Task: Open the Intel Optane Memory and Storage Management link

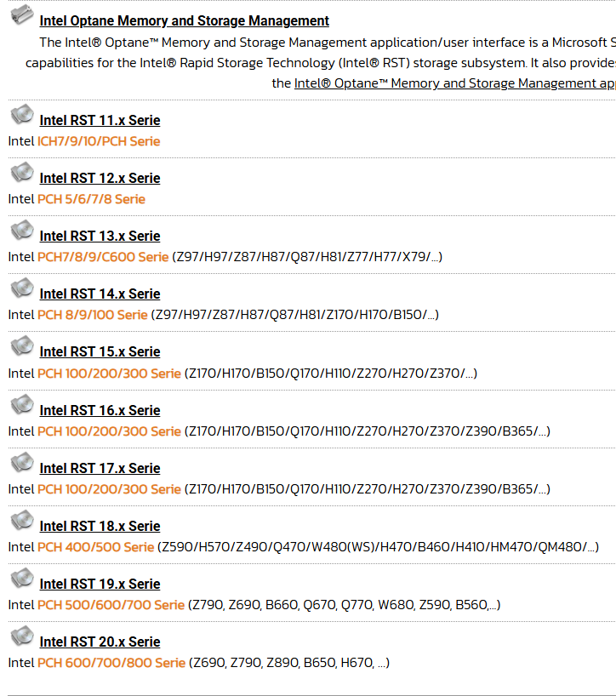Action: (184, 21)
